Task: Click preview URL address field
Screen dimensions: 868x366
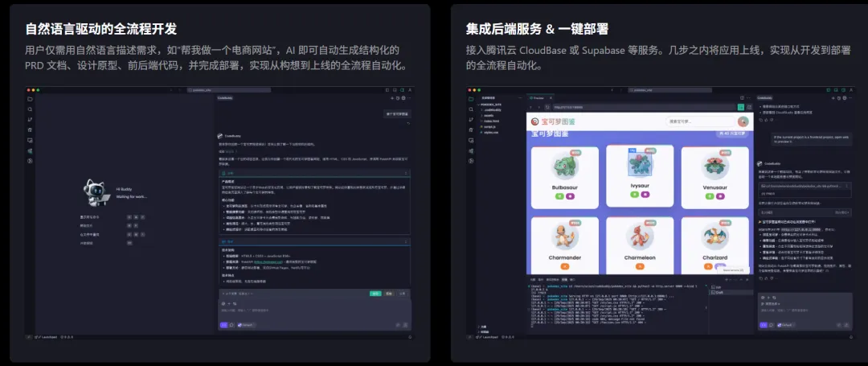Action: coord(645,108)
